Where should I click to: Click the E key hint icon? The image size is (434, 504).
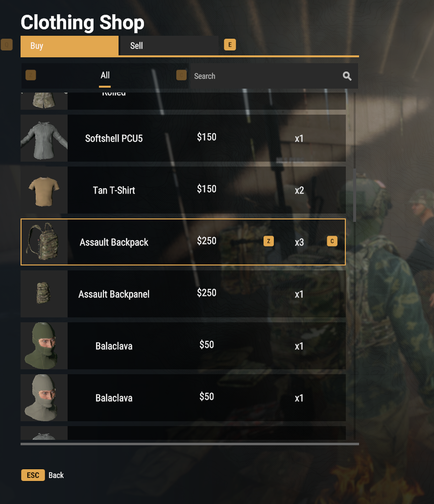pyautogui.click(x=230, y=45)
